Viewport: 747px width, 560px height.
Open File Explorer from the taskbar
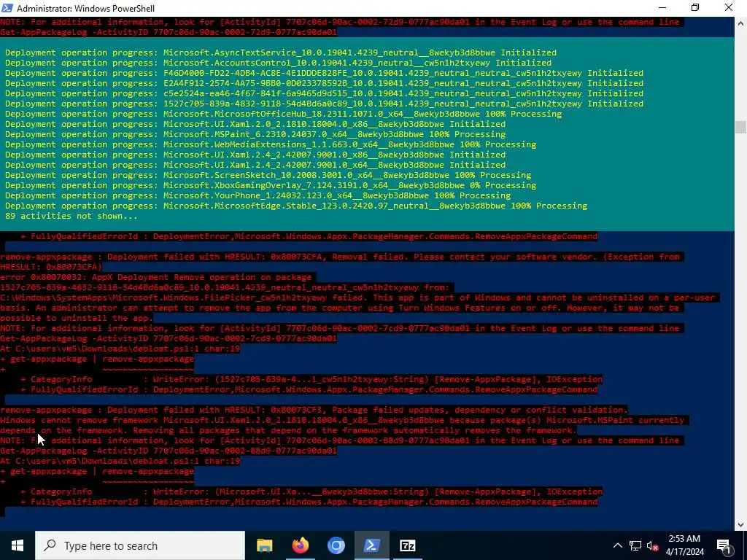click(x=264, y=545)
